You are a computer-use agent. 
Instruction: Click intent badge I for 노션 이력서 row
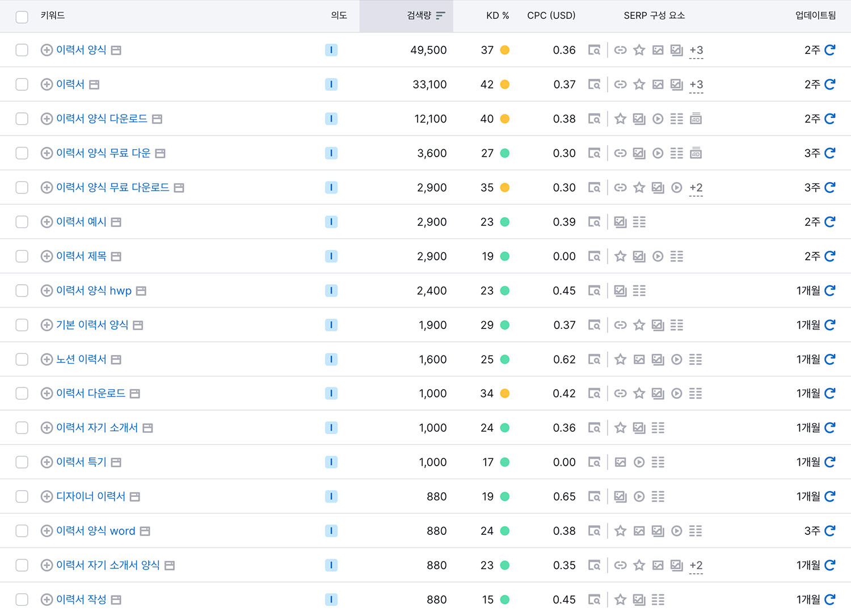331,359
